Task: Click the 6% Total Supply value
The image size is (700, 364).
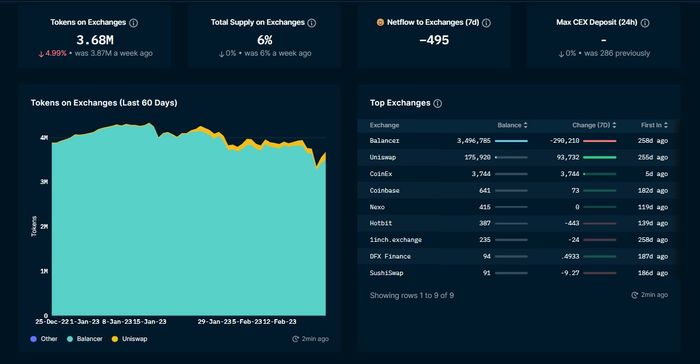Action: [265, 40]
